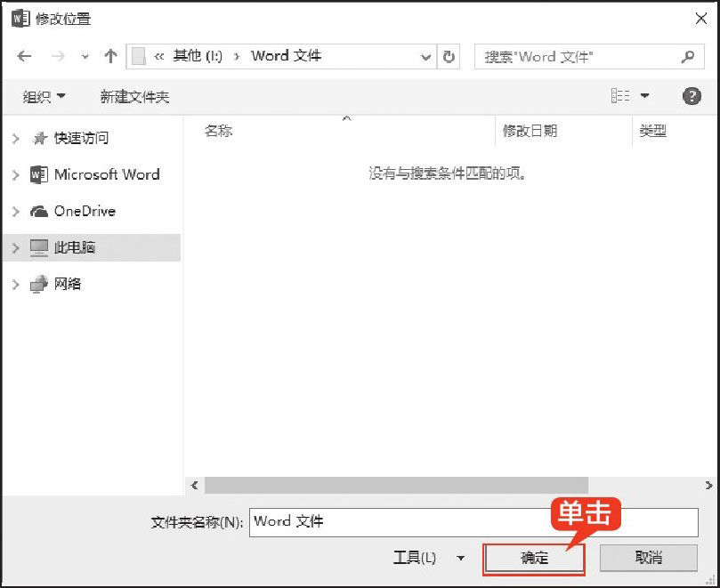Click the Word icon in the title bar
Screen dimensions: 720x588
click(20, 19)
